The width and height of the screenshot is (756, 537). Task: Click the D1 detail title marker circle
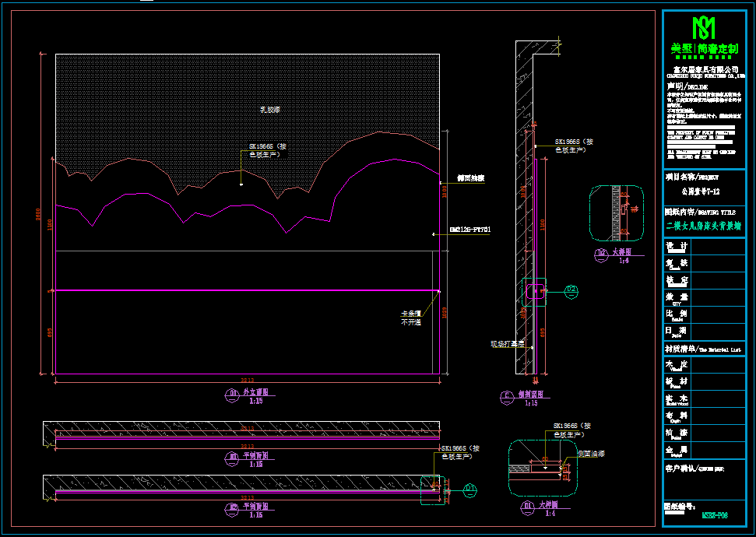tap(526, 507)
